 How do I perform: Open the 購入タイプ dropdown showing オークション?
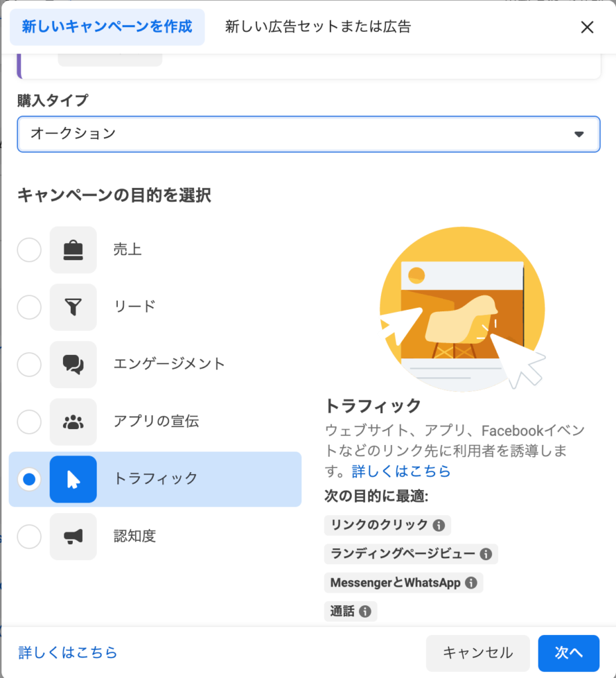(x=308, y=134)
